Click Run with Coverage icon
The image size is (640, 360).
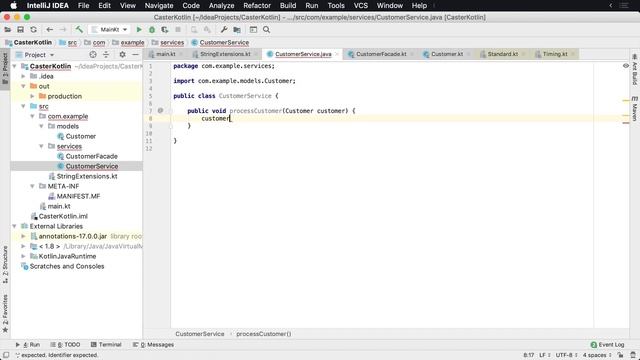coord(164,29)
